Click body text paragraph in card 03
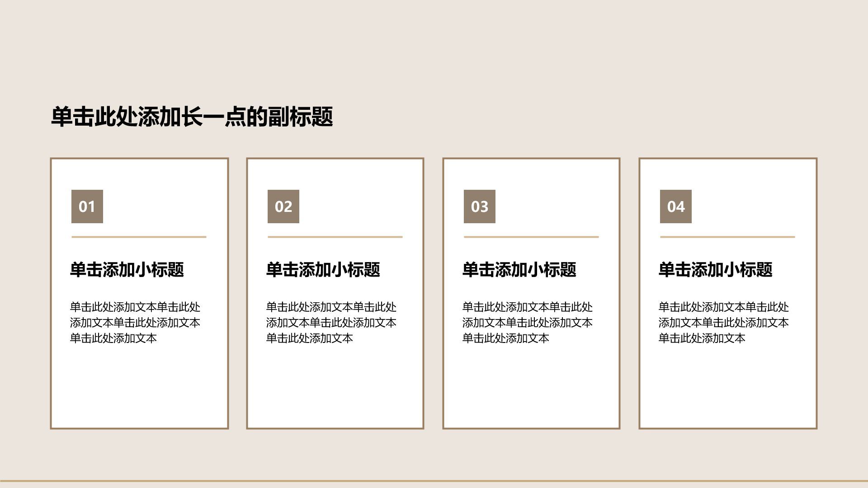This screenshot has width=868, height=488. click(528, 322)
